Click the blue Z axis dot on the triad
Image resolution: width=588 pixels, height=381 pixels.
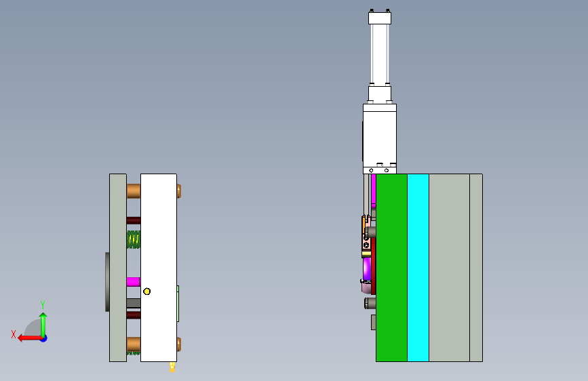[44, 338]
